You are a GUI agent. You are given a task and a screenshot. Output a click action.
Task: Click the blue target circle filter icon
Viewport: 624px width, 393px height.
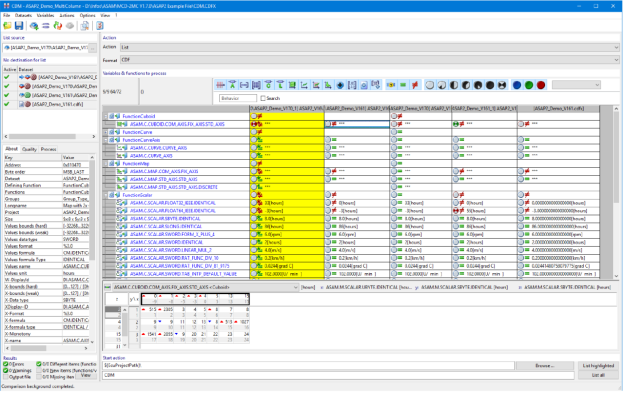pos(340,85)
